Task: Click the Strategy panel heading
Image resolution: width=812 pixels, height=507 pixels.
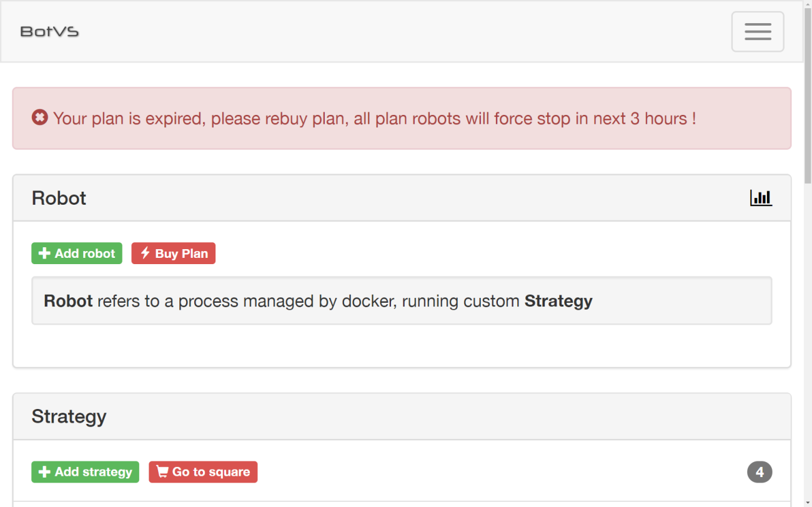Action: pyautogui.click(x=69, y=416)
